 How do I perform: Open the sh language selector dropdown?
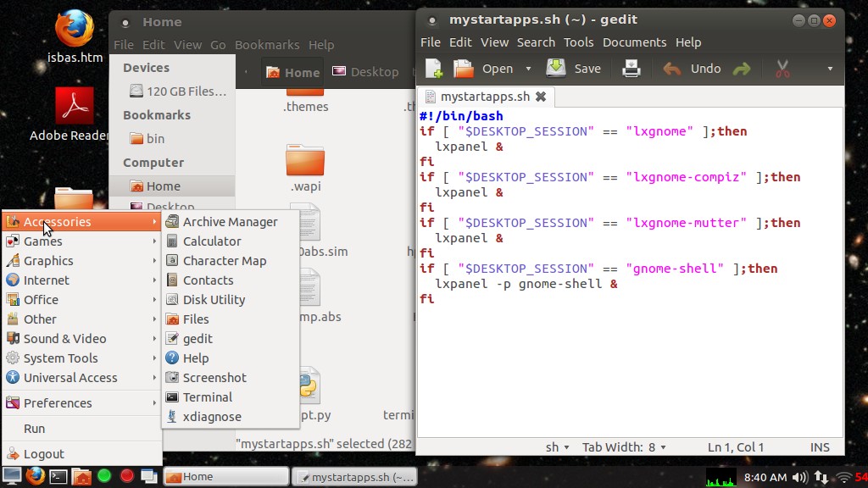click(x=558, y=447)
